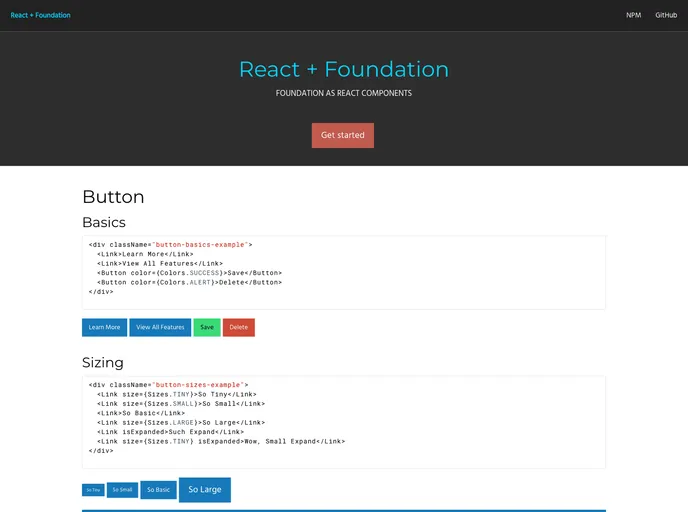The height and width of the screenshot is (512, 688).
Task: Click the Learn More button
Action: (104, 327)
